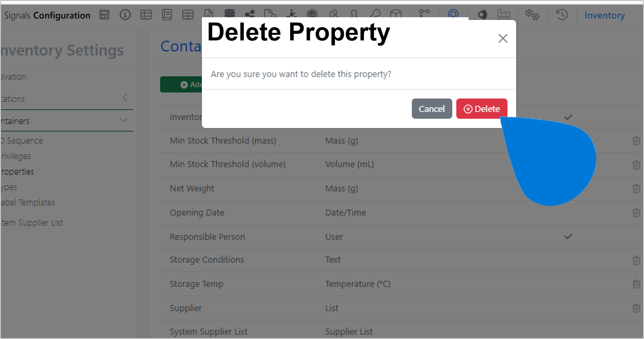
Task: Delete the Storage Temp property trash icon
Action: (636, 284)
